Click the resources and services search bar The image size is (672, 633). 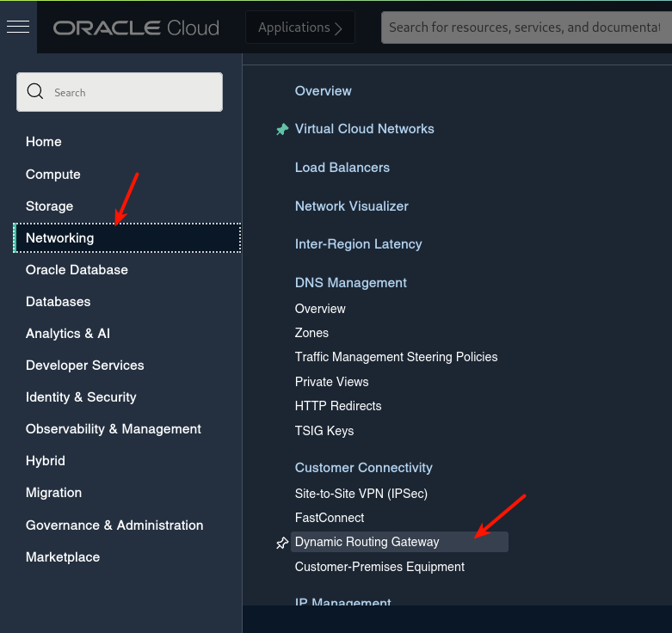click(x=525, y=28)
